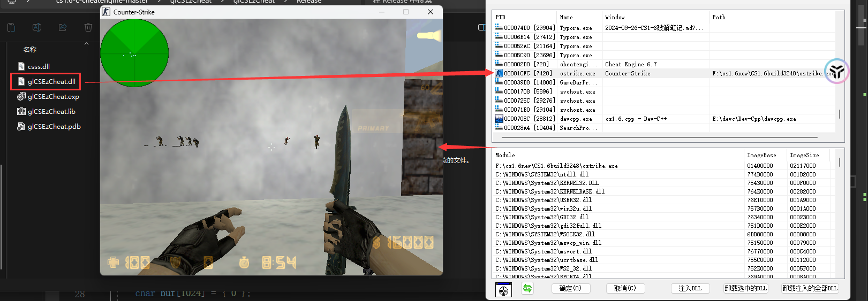
Task: Click Release breadcrumb in Explorer path
Action: pos(309,2)
